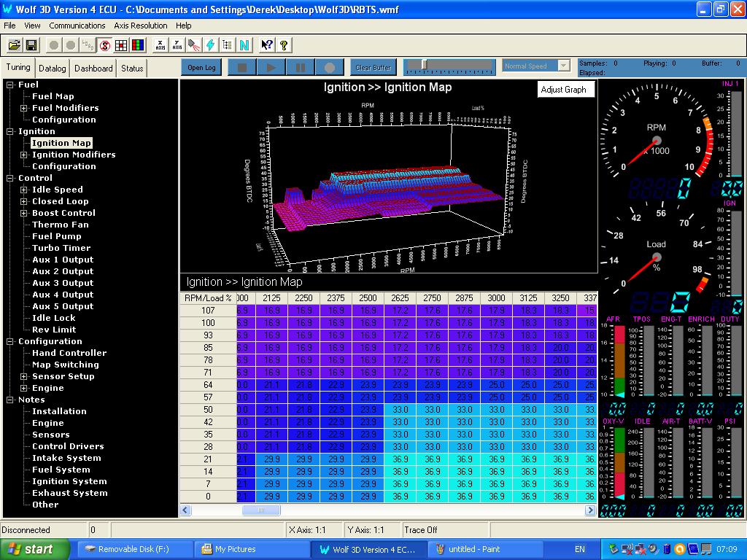Click the playback speed slider handle

[x=424, y=65]
